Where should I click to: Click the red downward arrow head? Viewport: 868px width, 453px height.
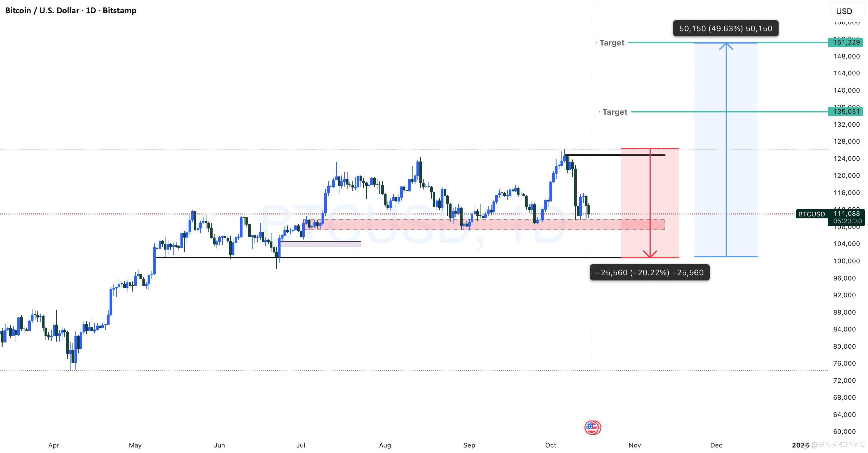pos(650,254)
